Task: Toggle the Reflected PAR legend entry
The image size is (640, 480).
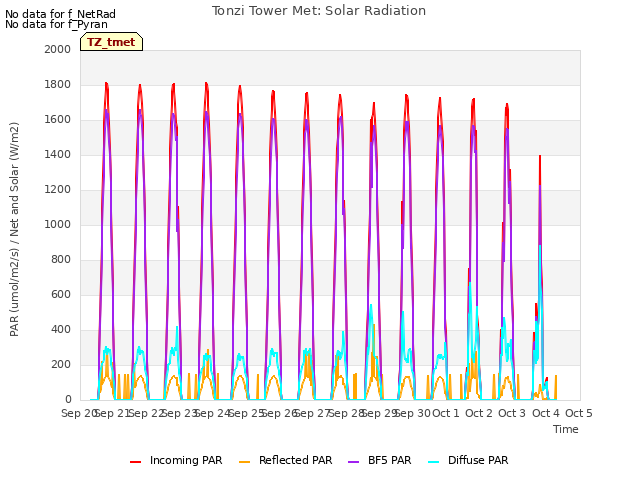Action: (x=285, y=460)
